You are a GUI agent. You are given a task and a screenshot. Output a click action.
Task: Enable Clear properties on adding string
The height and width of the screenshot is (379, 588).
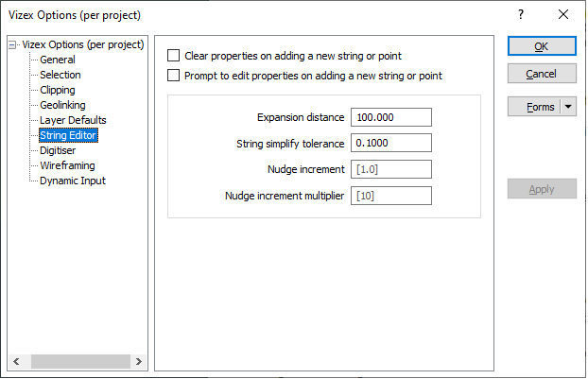[x=174, y=56]
